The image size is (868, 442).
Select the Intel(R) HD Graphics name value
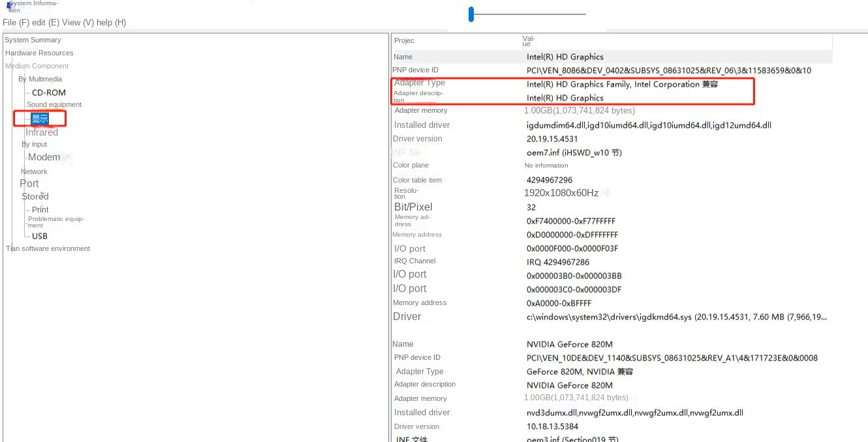point(565,57)
